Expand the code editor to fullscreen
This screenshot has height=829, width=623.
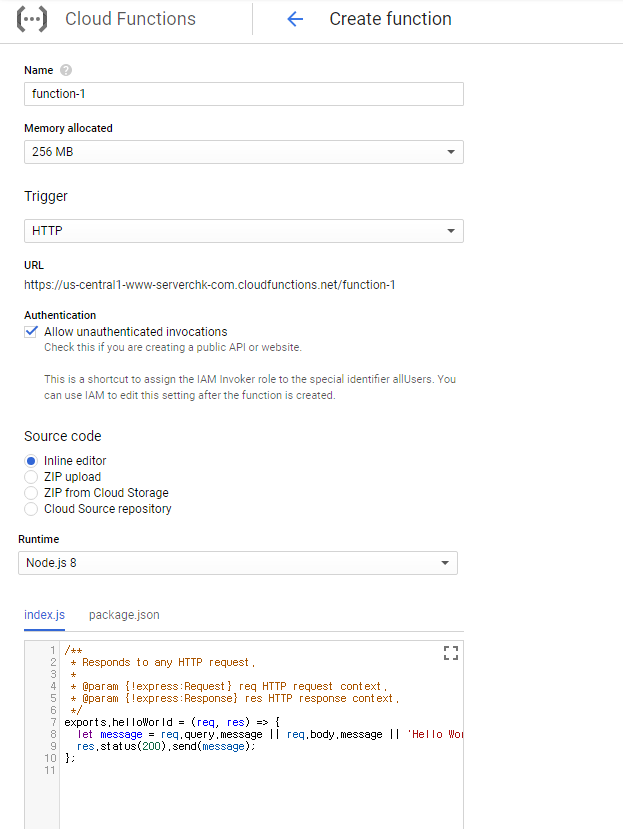click(x=450, y=653)
